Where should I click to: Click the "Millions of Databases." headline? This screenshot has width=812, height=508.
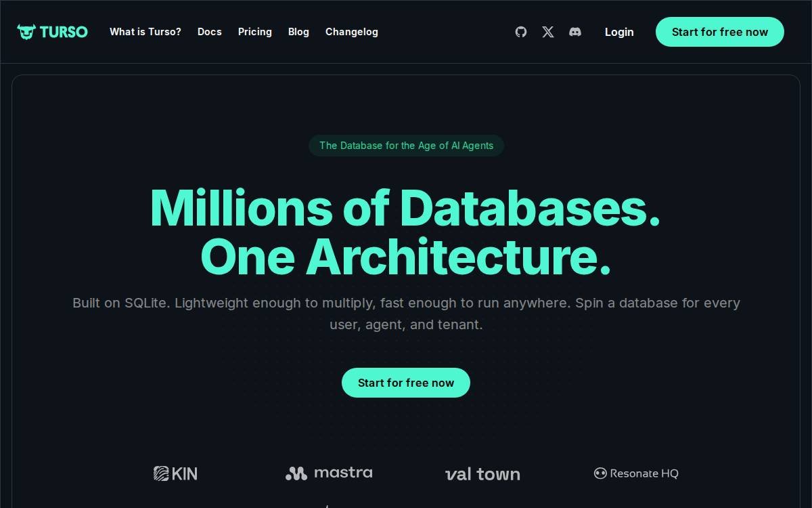pyautogui.click(x=405, y=207)
